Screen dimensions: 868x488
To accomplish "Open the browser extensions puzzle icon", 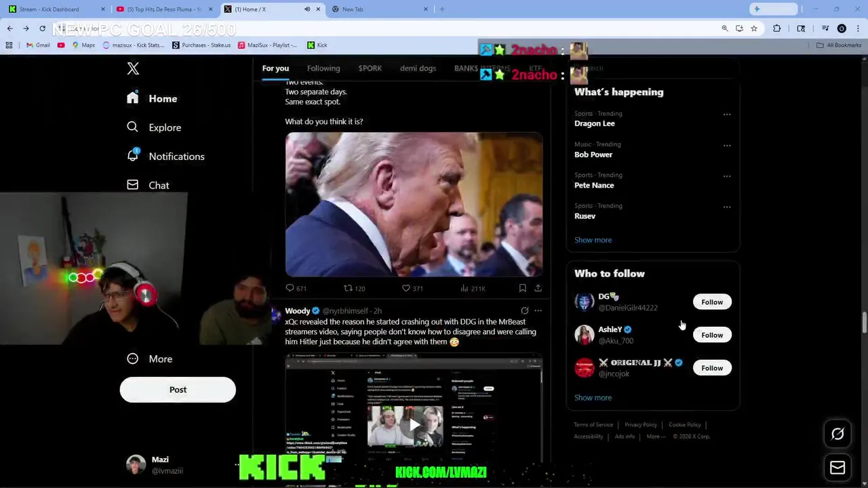I will click(x=777, y=28).
